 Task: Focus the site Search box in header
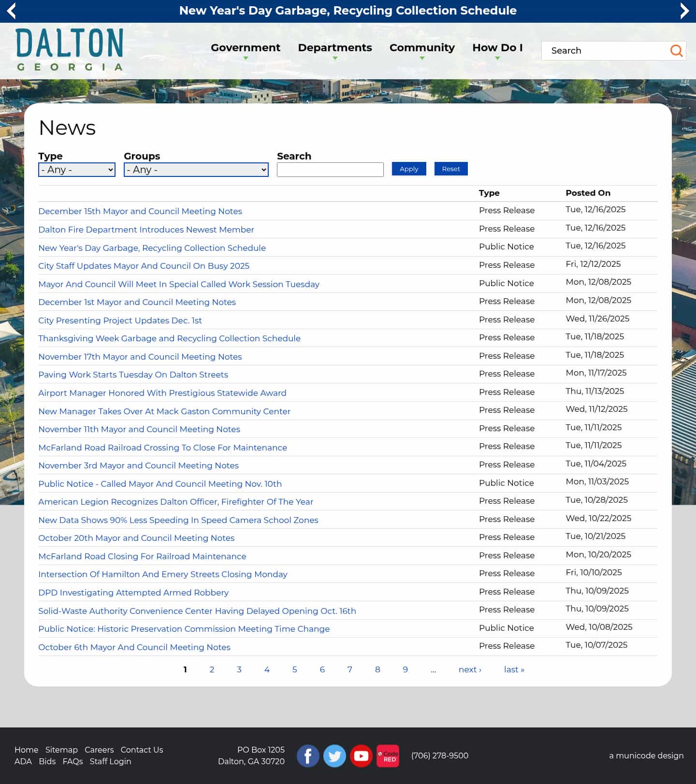point(606,51)
